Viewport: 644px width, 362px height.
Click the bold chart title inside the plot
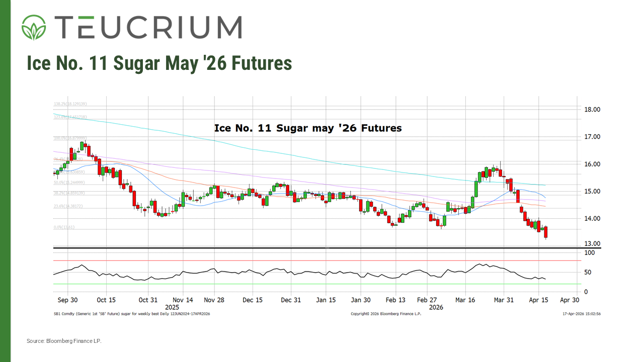pyautogui.click(x=308, y=128)
